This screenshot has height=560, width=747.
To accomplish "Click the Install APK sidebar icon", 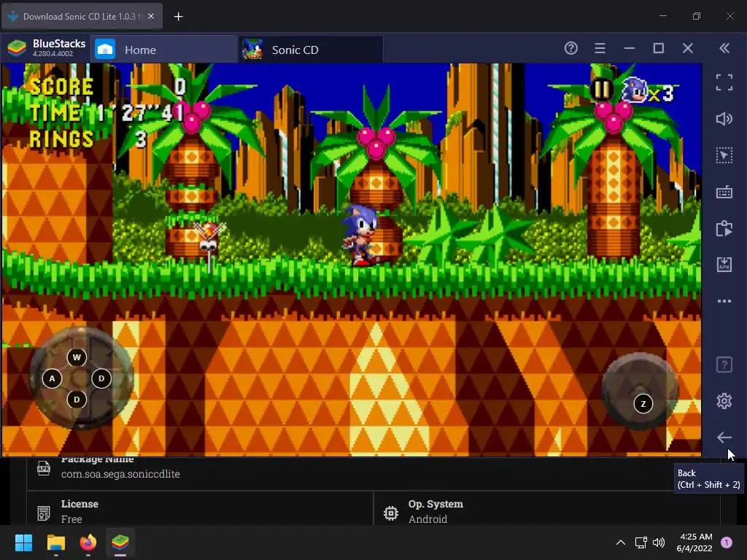I will (724, 265).
